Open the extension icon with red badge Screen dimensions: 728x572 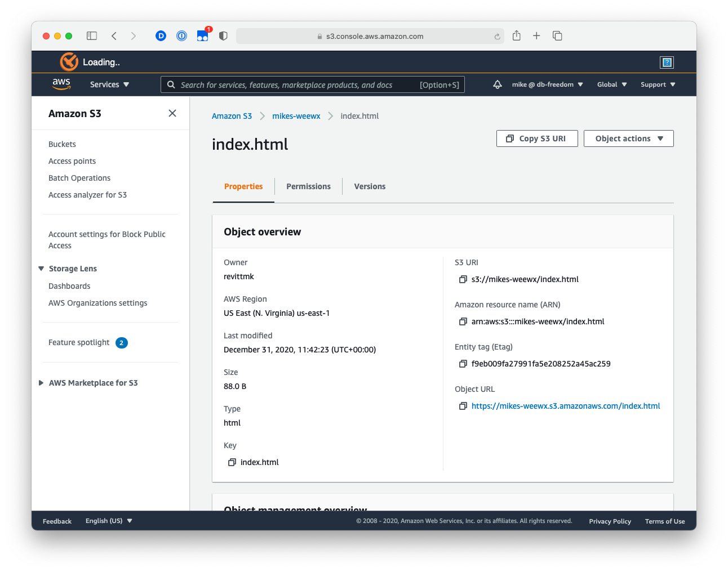tap(203, 35)
